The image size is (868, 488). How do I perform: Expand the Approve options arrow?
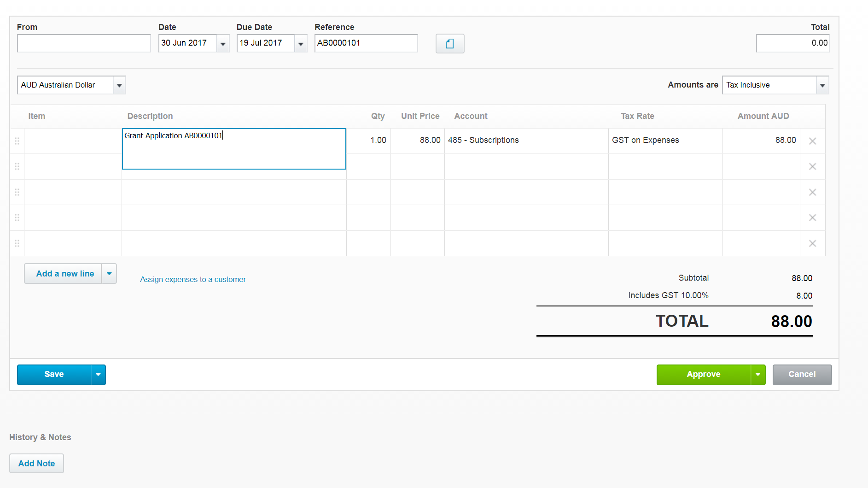(758, 375)
